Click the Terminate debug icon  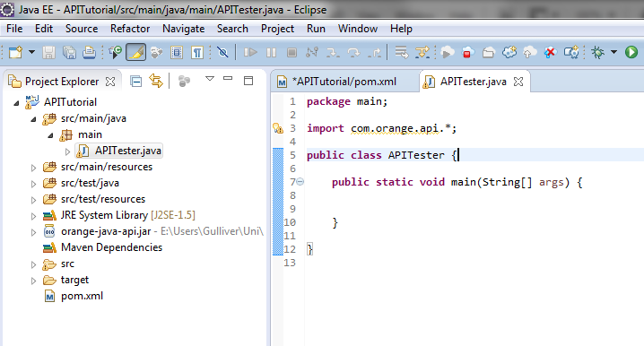click(x=292, y=52)
